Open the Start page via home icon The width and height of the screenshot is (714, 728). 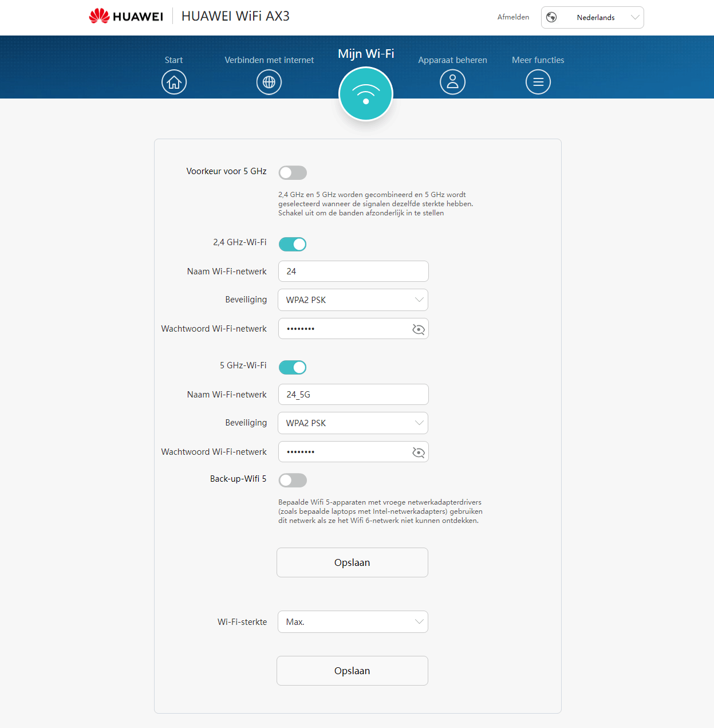173,82
